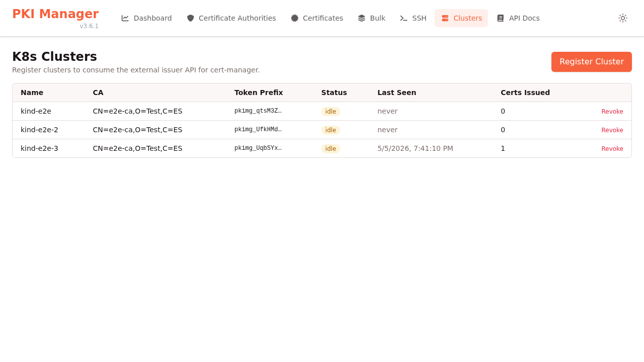Click the Certs Issued column header

coord(525,93)
